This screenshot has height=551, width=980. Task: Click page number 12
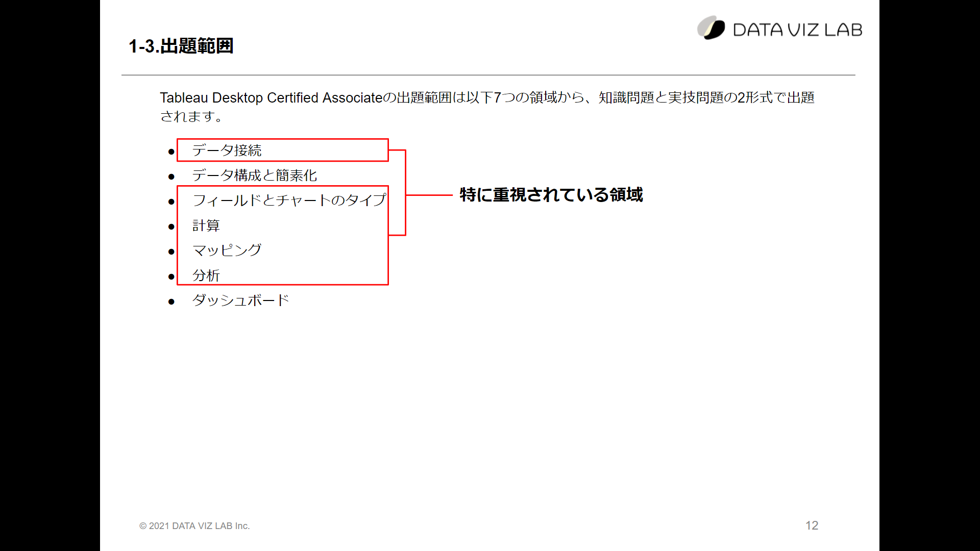(812, 525)
